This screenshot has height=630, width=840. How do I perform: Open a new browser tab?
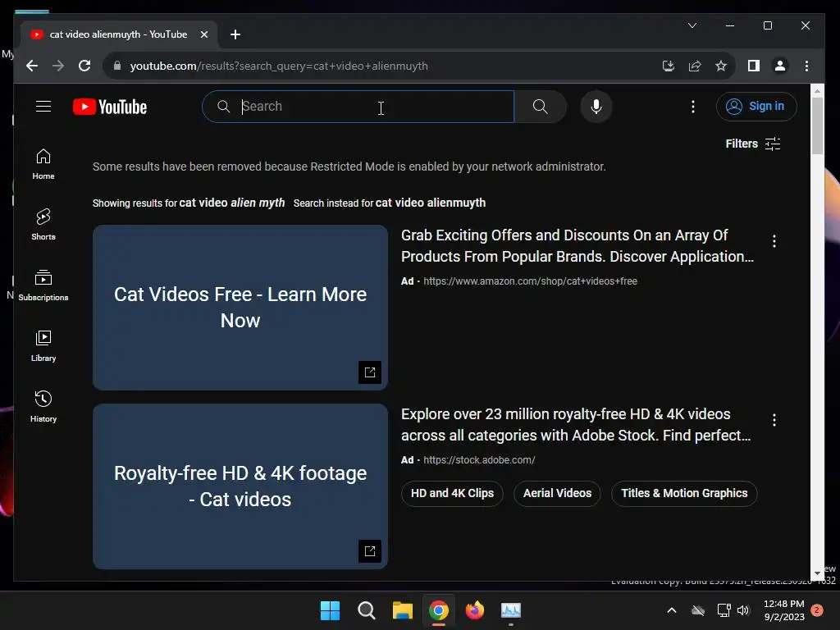[235, 34]
